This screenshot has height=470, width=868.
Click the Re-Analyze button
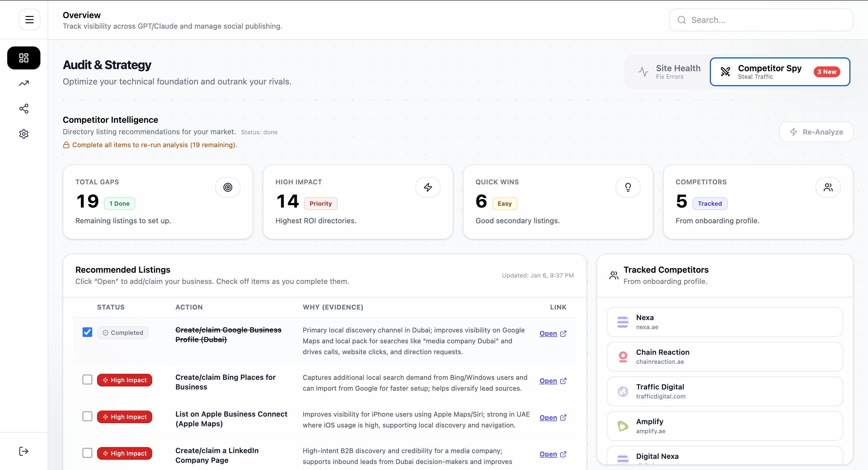(x=816, y=132)
